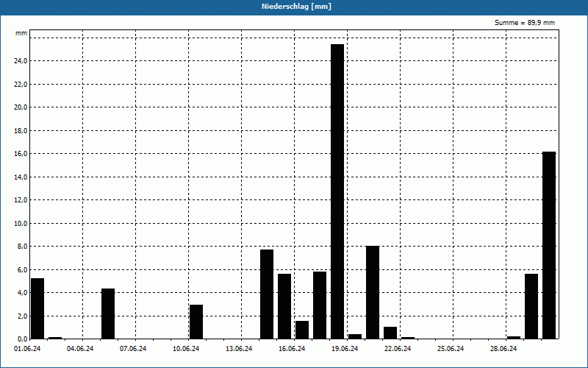Select the '10.06.24' date label
The width and height of the screenshot is (588, 368).
click(186, 349)
